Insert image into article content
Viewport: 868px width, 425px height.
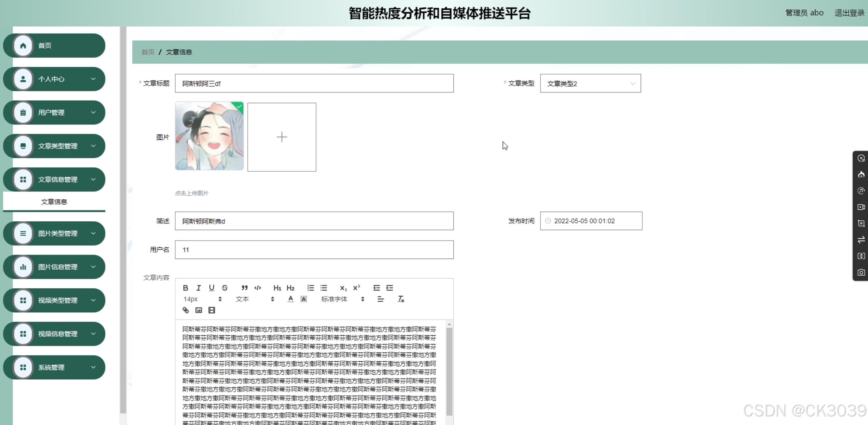click(199, 310)
